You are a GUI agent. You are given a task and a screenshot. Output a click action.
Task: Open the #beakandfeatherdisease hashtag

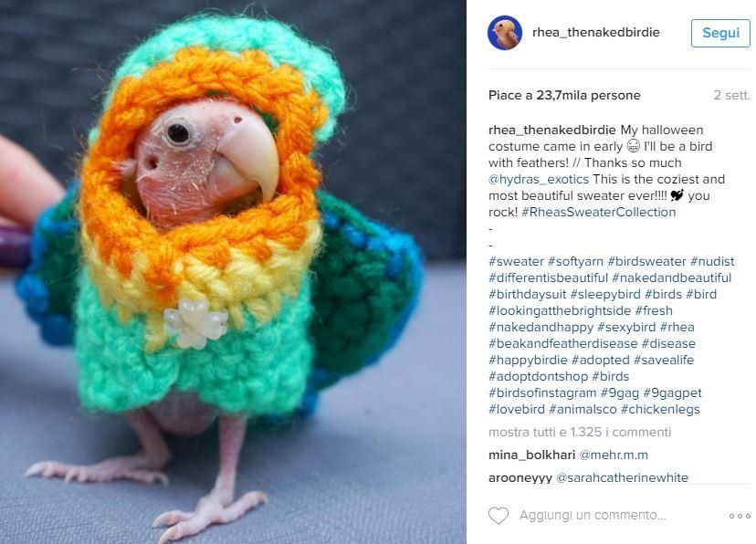[x=562, y=343]
